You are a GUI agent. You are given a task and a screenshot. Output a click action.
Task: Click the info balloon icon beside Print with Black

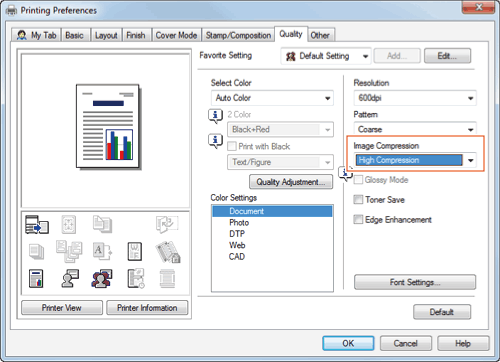pyautogui.click(x=215, y=141)
